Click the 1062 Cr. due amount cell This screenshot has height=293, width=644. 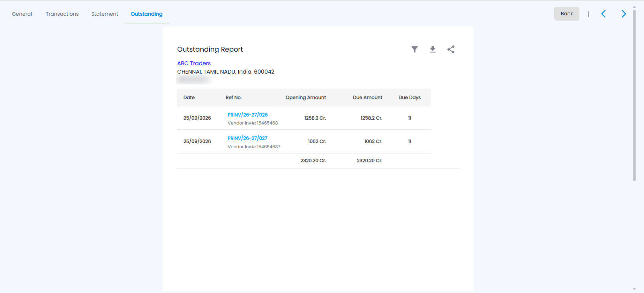373,141
